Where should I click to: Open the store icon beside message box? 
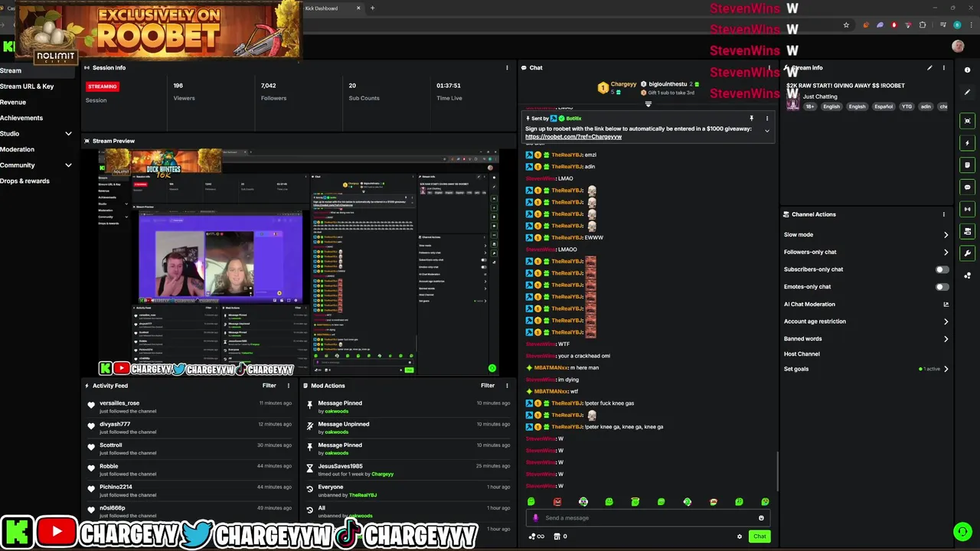click(557, 536)
